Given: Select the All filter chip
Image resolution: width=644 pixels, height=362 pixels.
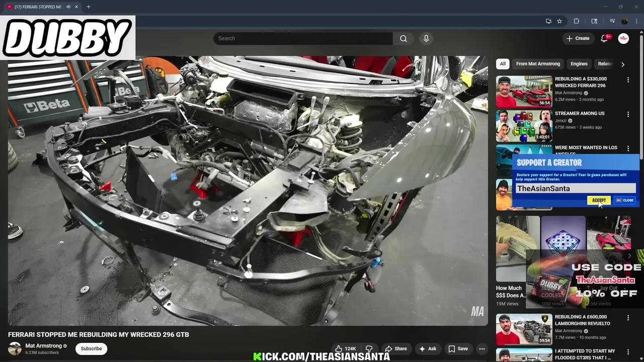Looking at the screenshot, I should pyautogui.click(x=502, y=64).
